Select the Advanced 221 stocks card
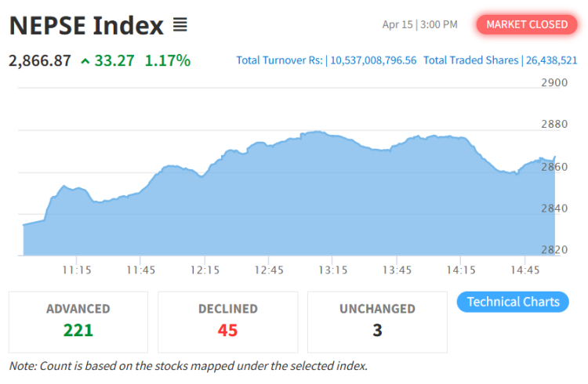This screenshot has width=588, height=384. click(x=78, y=321)
